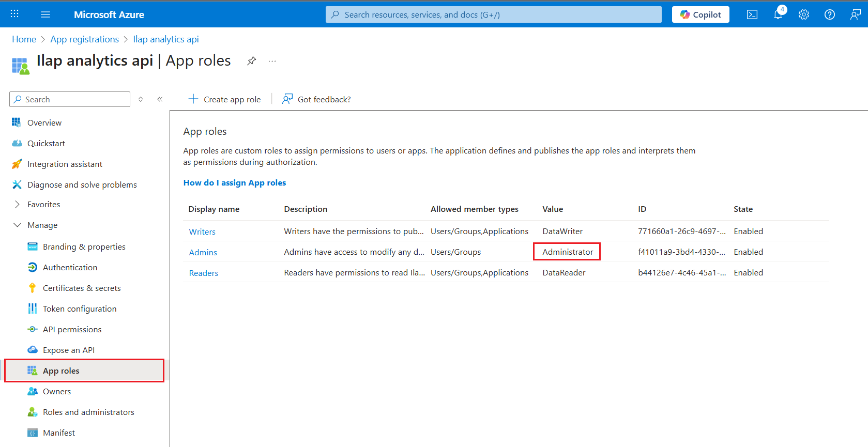Image resolution: width=868 pixels, height=447 pixels.
Task: Click the Overview icon in sidebar
Action: pos(17,122)
